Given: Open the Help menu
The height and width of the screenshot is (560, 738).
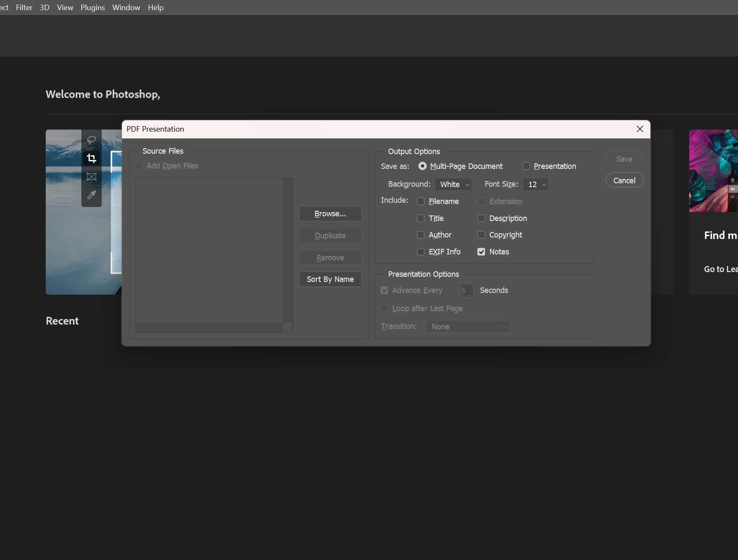Looking at the screenshot, I should [156, 8].
